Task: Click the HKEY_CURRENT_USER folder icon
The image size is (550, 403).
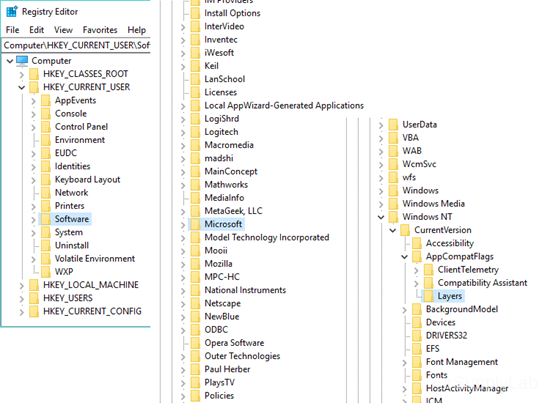Action: 34,87
